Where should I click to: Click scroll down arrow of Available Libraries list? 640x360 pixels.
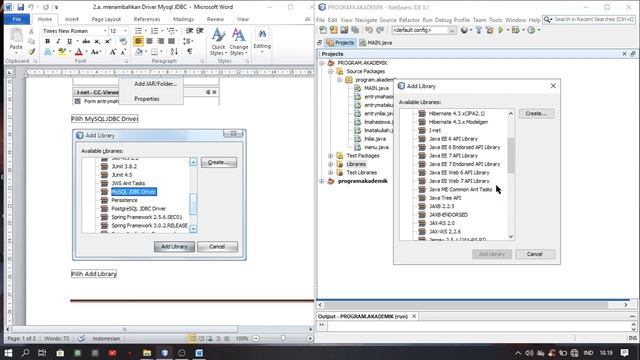511,237
